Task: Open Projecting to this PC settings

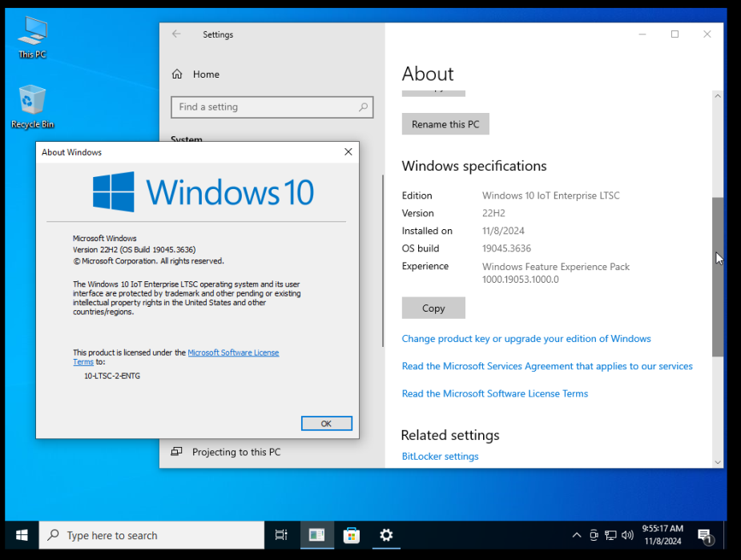Action: [226, 453]
